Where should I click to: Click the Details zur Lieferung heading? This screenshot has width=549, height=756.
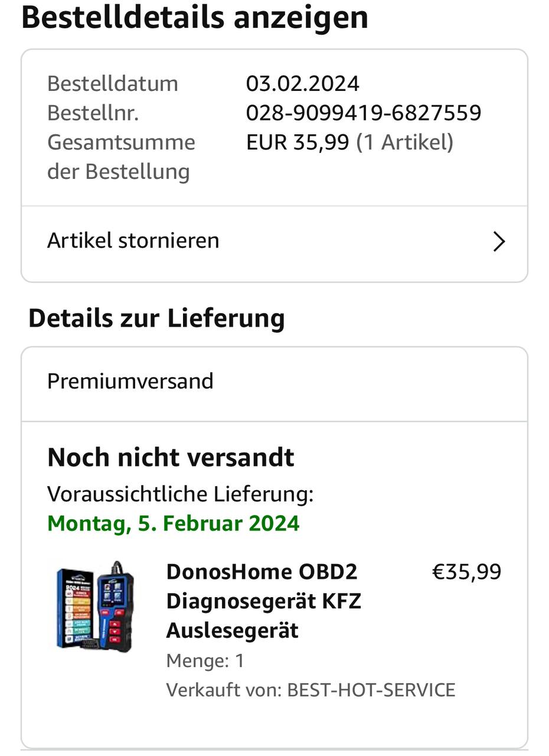pos(156,318)
